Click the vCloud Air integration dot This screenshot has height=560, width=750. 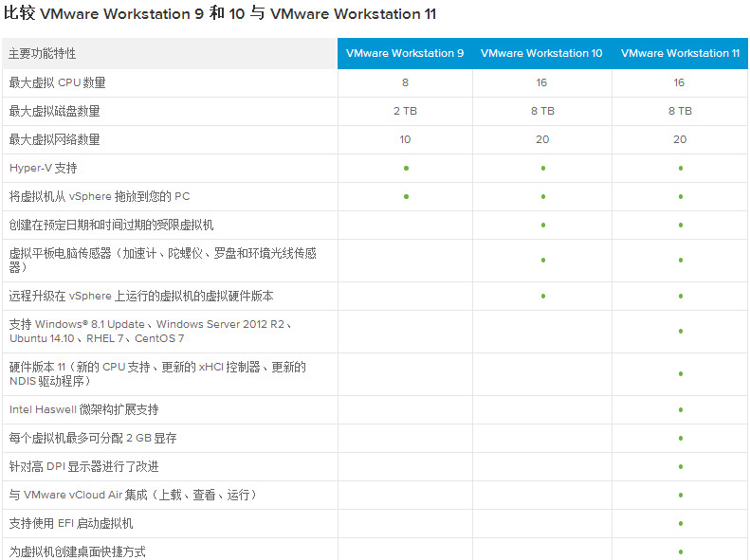click(681, 495)
